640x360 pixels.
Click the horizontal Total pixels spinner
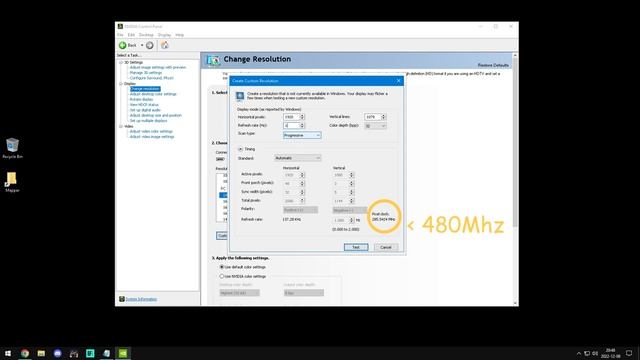[302, 201]
